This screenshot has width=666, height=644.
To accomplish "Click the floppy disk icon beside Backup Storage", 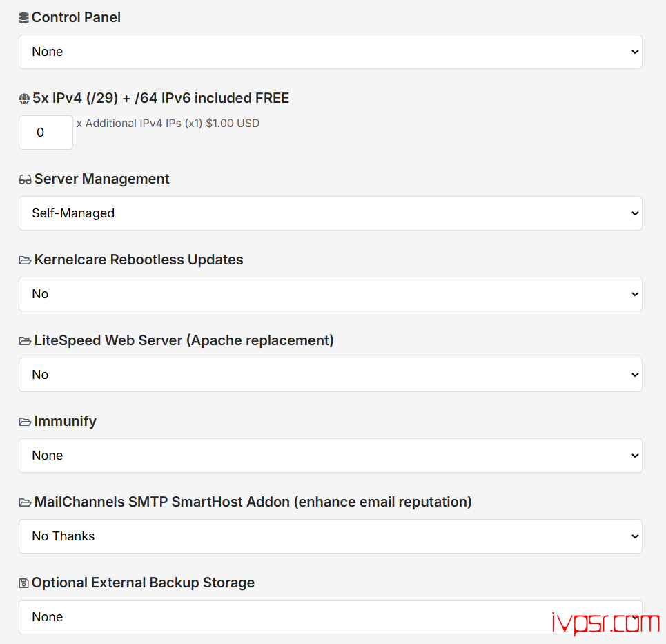I will [24, 584].
